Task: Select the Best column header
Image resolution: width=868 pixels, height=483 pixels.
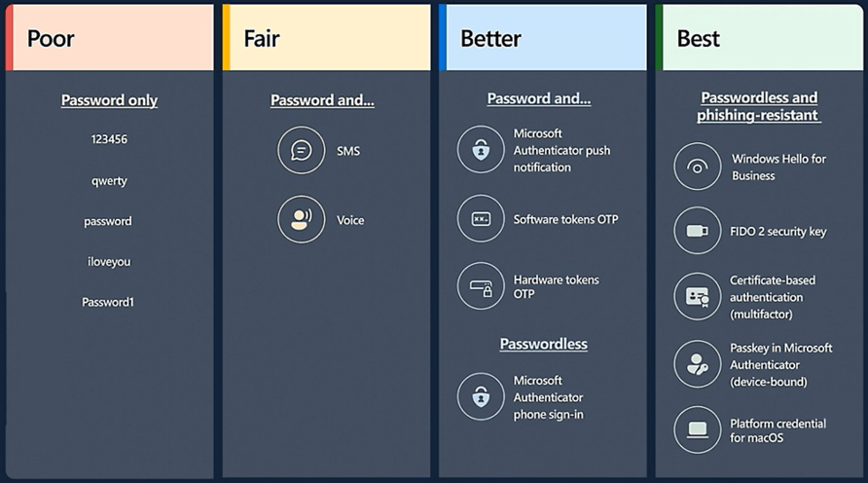Action: [x=699, y=39]
